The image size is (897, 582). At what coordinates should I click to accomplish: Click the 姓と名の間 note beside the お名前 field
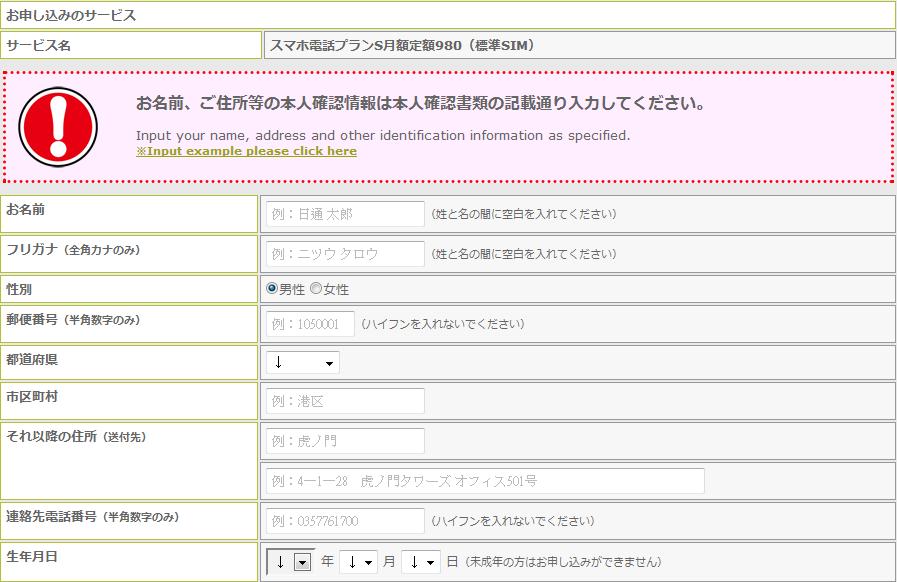(523, 214)
